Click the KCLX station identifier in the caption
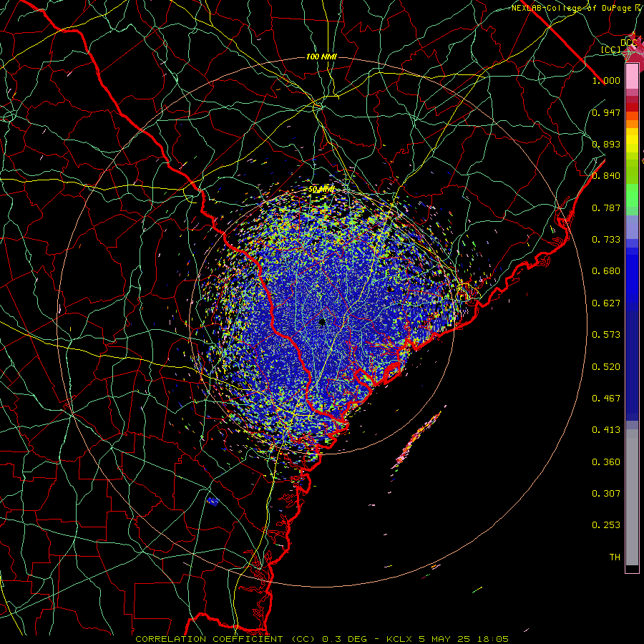The width and height of the screenshot is (644, 644). [399, 639]
